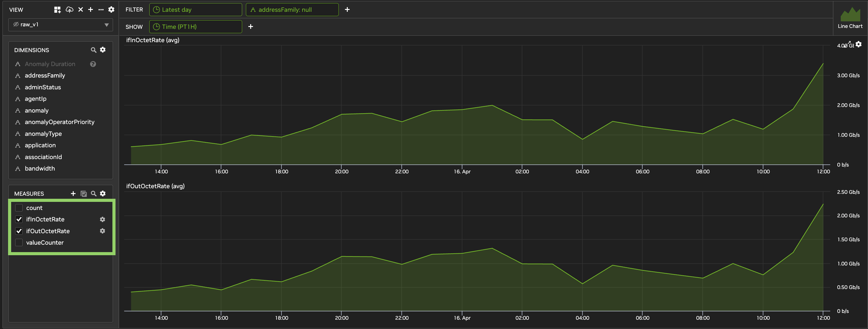868x329 pixels.
Task: Check the valueCounter measure
Action: pos(19,242)
